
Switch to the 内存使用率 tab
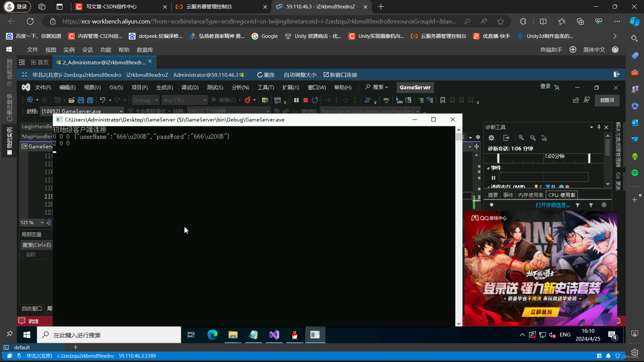pyautogui.click(x=531, y=195)
